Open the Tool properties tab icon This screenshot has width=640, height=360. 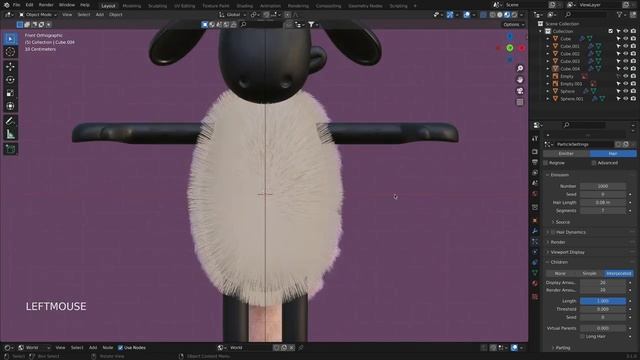[535, 140]
